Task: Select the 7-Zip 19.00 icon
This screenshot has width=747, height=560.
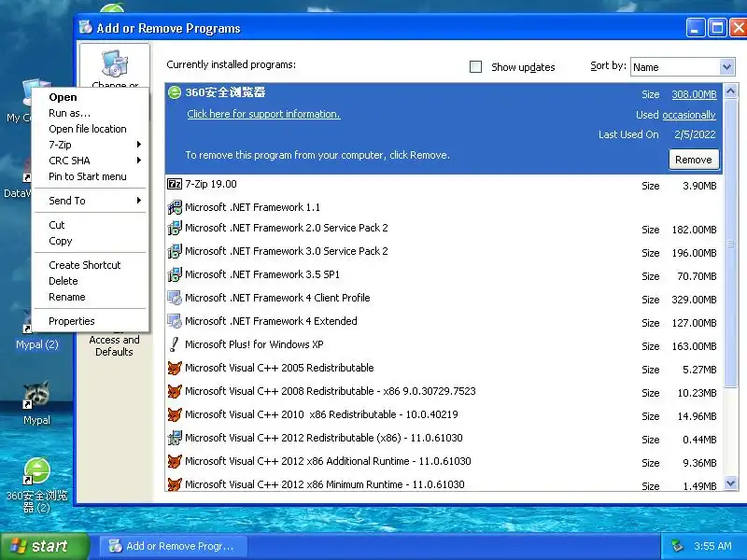Action: pos(175,184)
